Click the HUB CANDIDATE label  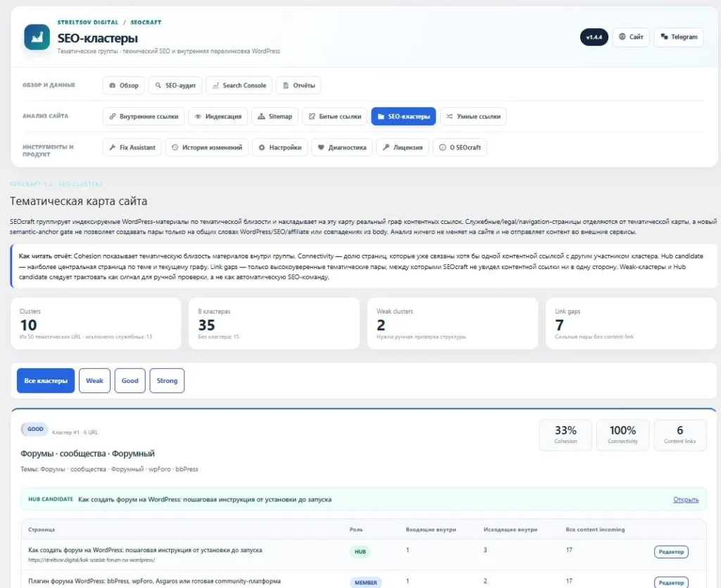[51, 499]
